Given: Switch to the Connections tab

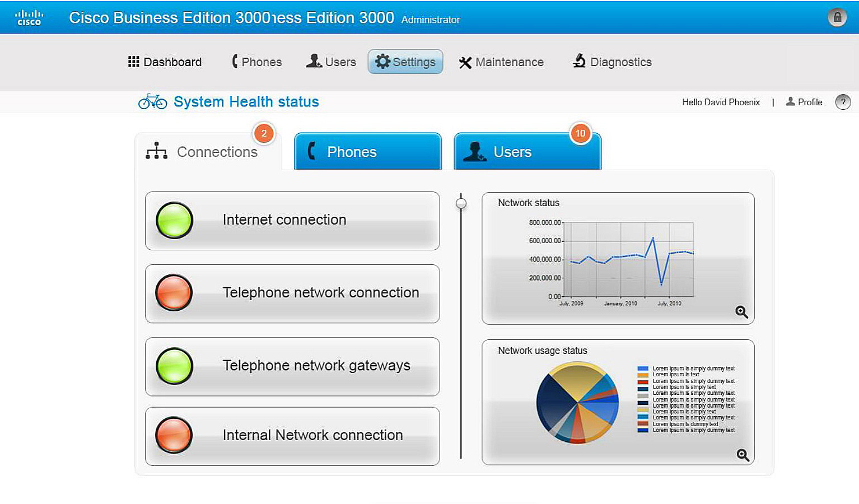Looking at the screenshot, I should pos(207,151).
